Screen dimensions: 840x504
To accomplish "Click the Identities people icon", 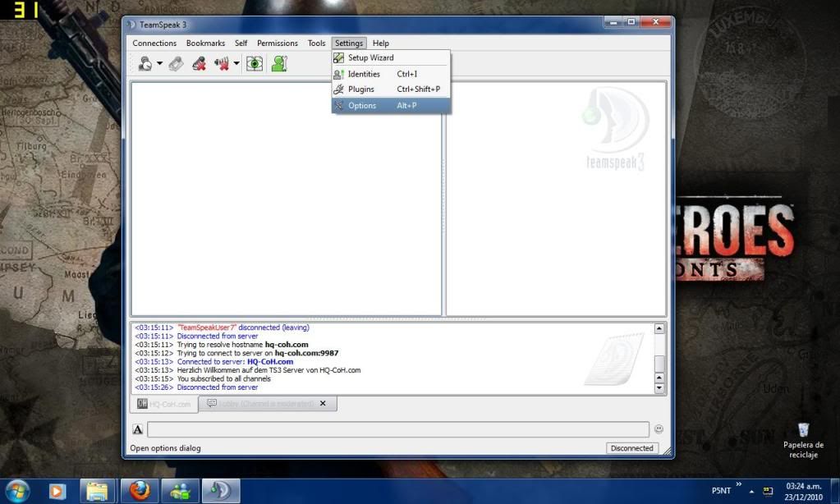I will pos(338,74).
